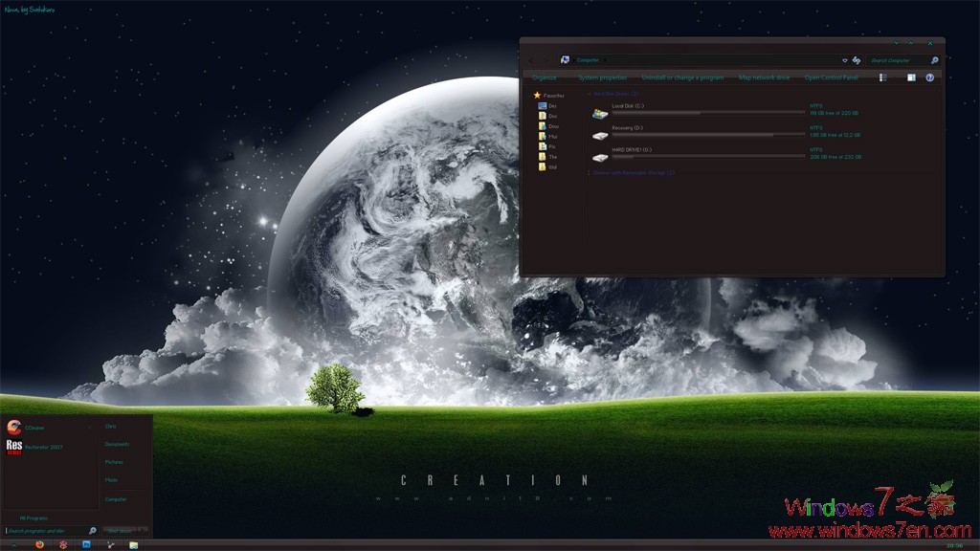980x551 pixels.
Task: Open the Shut down options arrow
Action: click(x=142, y=530)
